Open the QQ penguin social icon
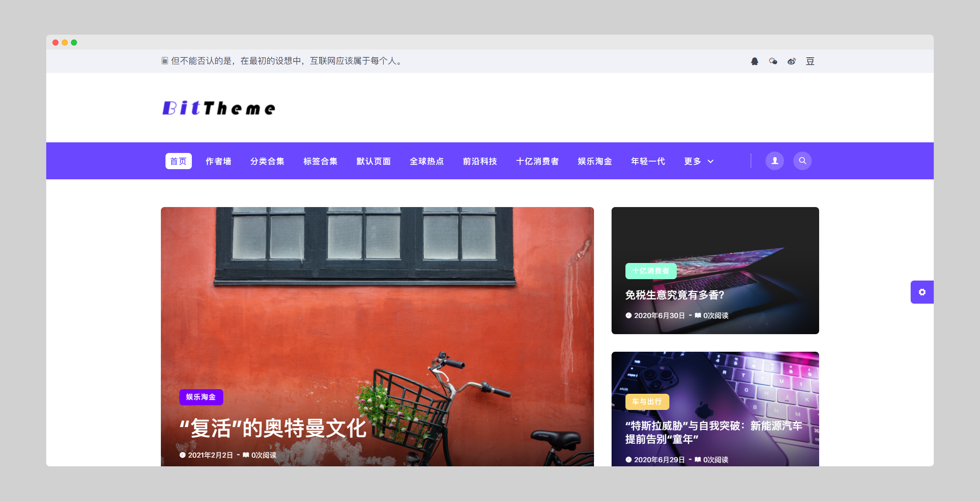The image size is (980, 501). [x=754, y=61]
